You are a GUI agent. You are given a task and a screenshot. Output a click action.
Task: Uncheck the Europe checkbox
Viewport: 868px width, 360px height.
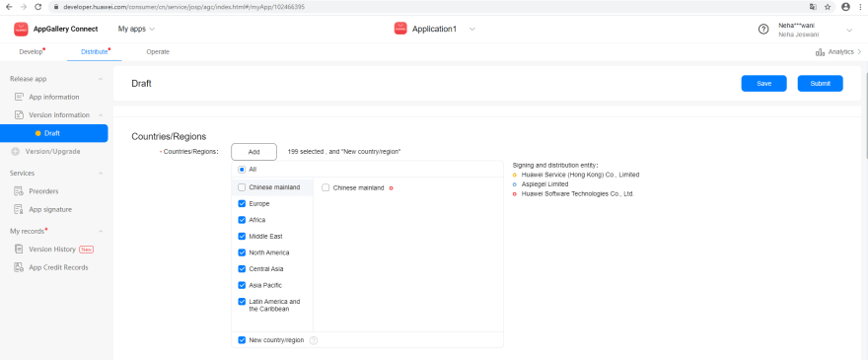click(x=242, y=204)
